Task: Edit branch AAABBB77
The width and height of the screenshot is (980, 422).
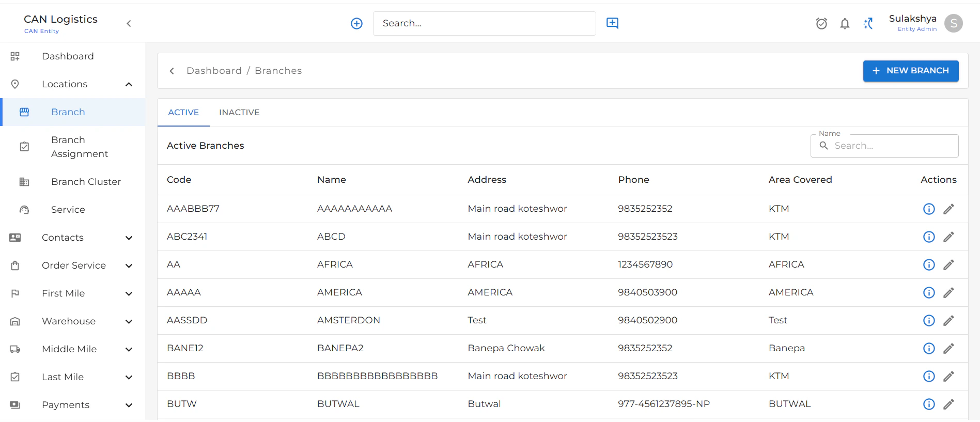Action: pyautogui.click(x=948, y=209)
